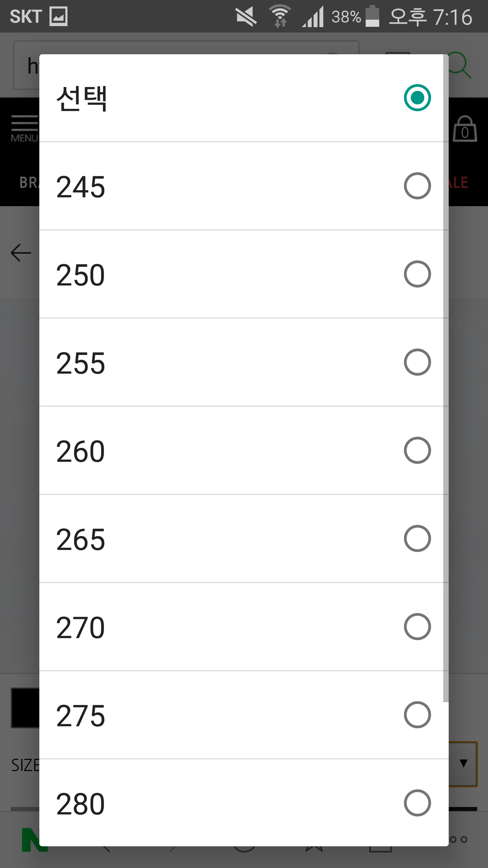
Task: Click the dialog list scrollbar
Action: (x=446, y=378)
